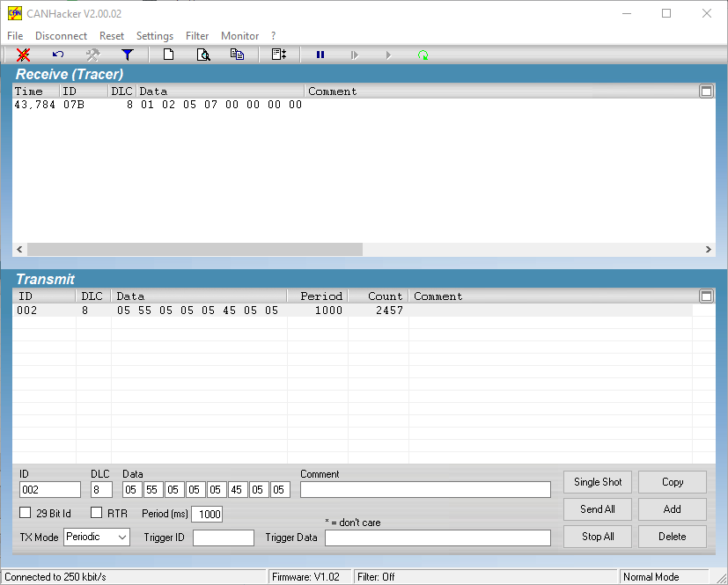Open the print preview toolbar icon

coord(202,55)
